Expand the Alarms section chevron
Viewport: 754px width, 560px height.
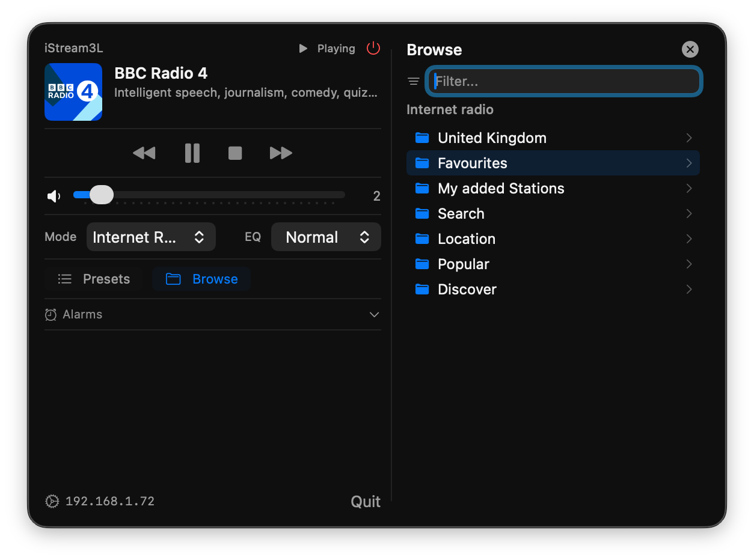click(x=374, y=315)
